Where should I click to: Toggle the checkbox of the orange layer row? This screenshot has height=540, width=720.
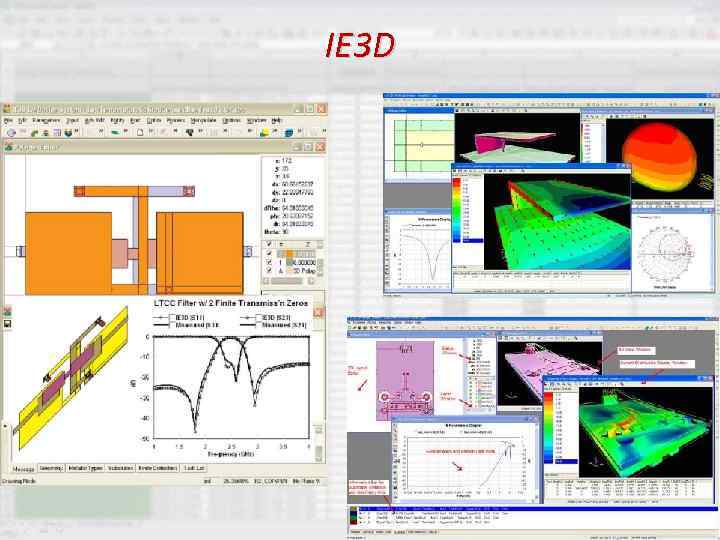click(269, 253)
